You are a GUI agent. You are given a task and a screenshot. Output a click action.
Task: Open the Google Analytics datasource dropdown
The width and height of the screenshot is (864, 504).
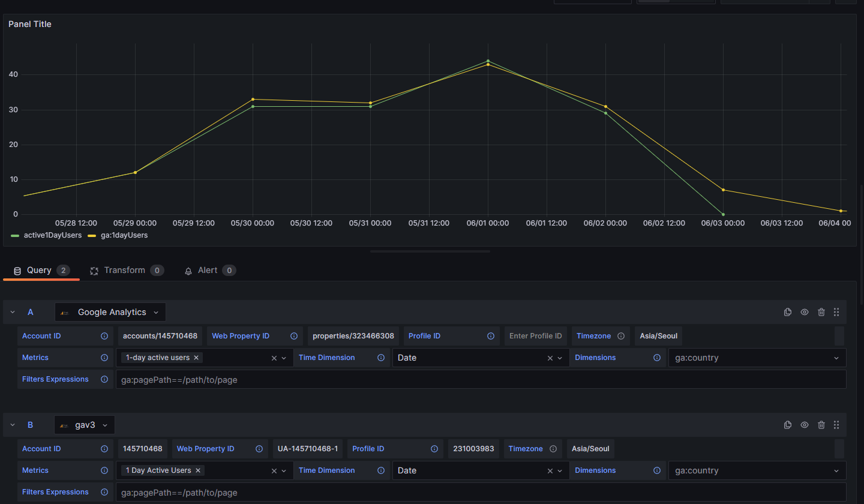(110, 312)
